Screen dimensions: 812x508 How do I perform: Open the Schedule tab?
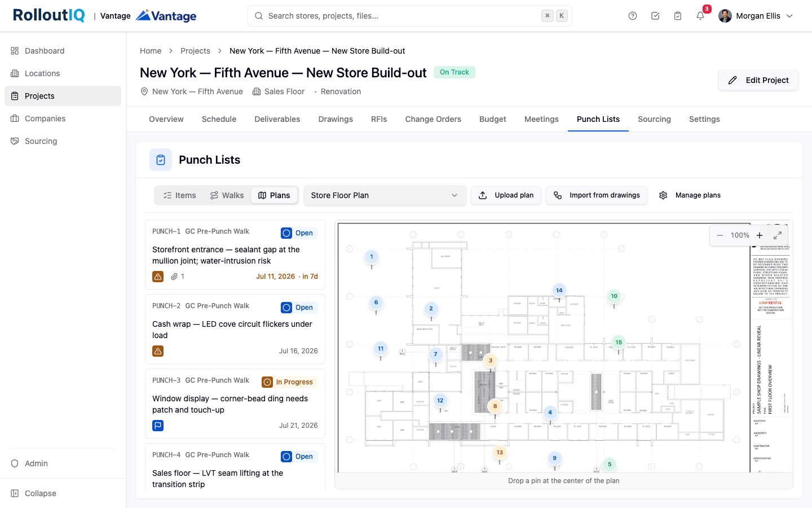(219, 119)
